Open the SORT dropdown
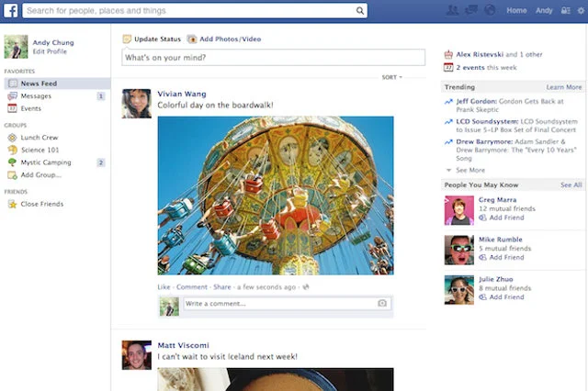Viewport: 588px width, 391px height. pyautogui.click(x=392, y=77)
